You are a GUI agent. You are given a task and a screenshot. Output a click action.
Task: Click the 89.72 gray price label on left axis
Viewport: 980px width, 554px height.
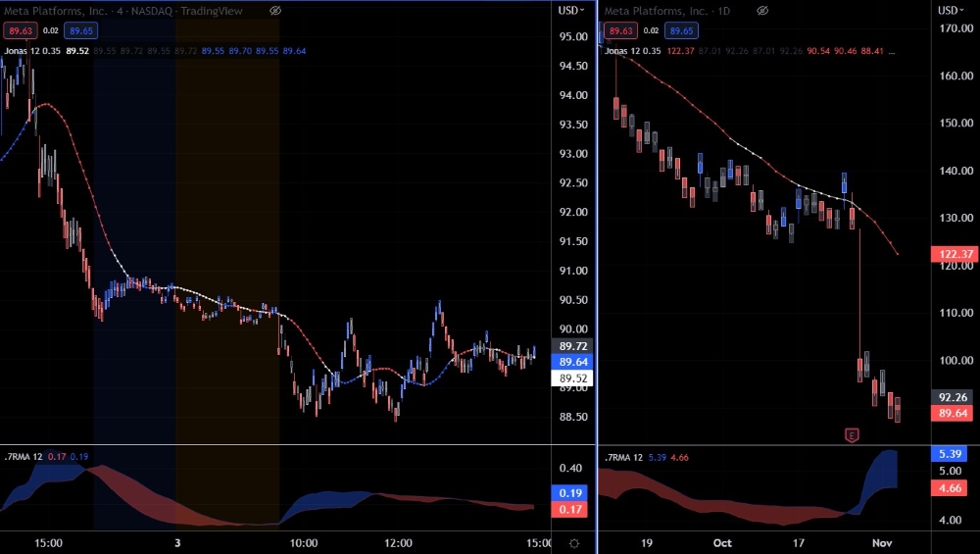point(573,346)
